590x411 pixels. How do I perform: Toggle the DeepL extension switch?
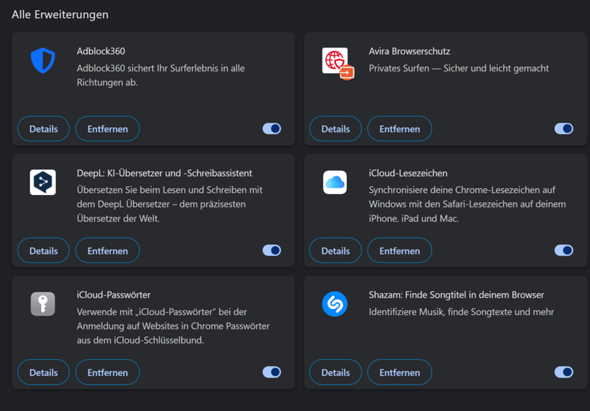(x=272, y=250)
